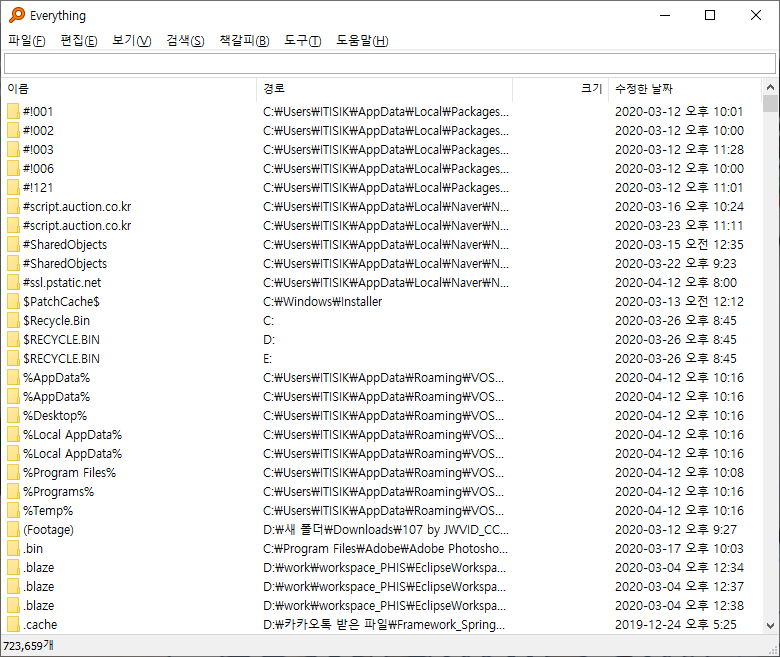The width and height of the screenshot is (780, 657).
Task: Minimize the Everything window
Action: pos(665,15)
